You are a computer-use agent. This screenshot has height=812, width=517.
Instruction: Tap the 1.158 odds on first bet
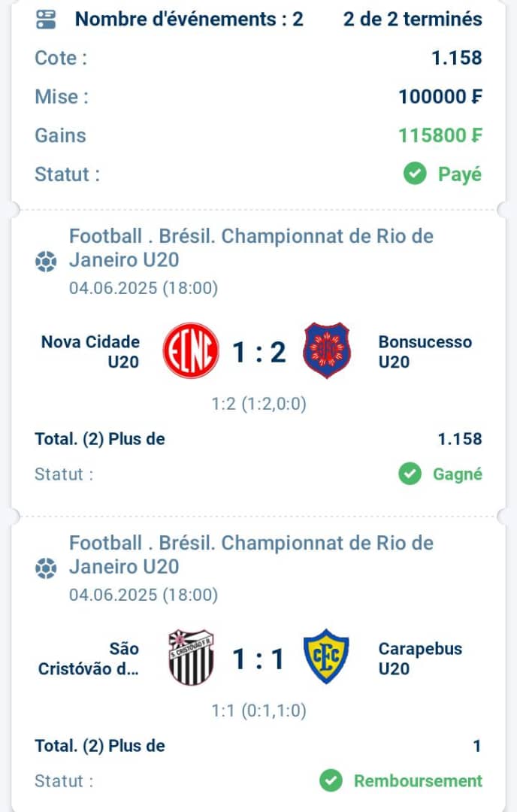coord(460,439)
